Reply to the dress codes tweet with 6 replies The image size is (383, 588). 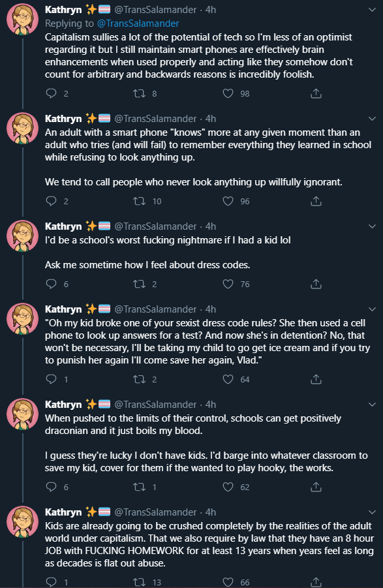coord(51,283)
